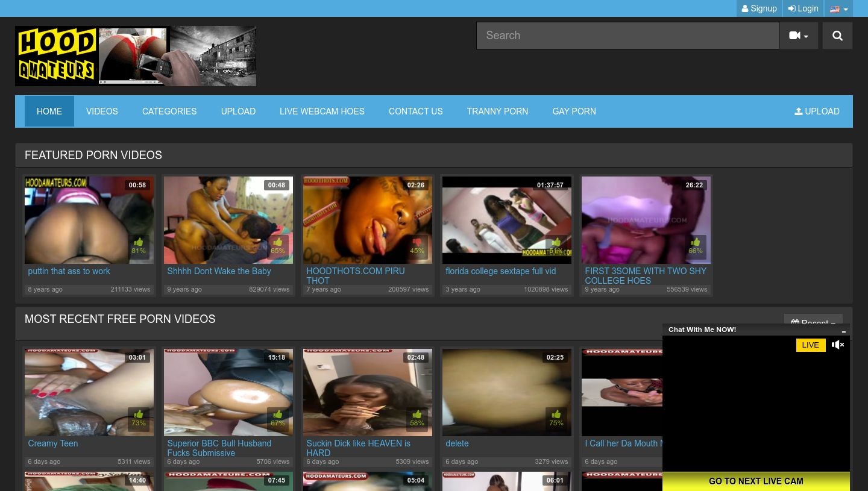Viewport: 868px width, 491px height.
Task: Click the Hood Amateurs site logo
Action: coord(135,56)
